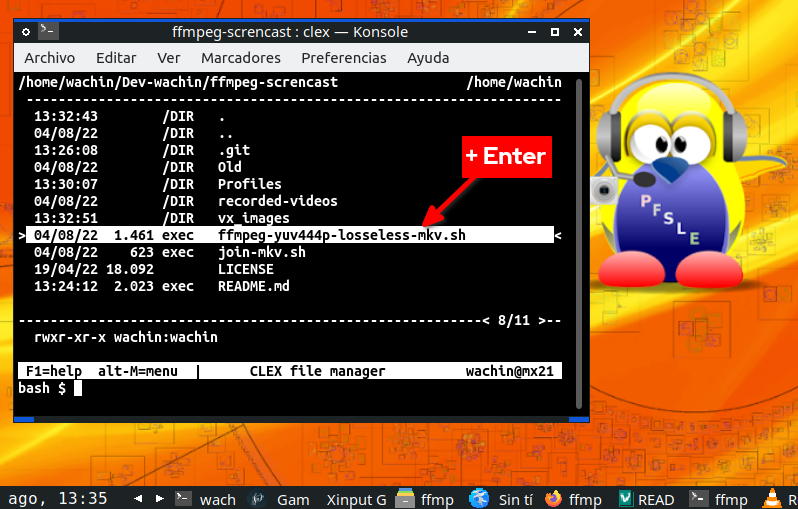Open the 'wach' terminal taskbar entry

[x=206, y=499]
